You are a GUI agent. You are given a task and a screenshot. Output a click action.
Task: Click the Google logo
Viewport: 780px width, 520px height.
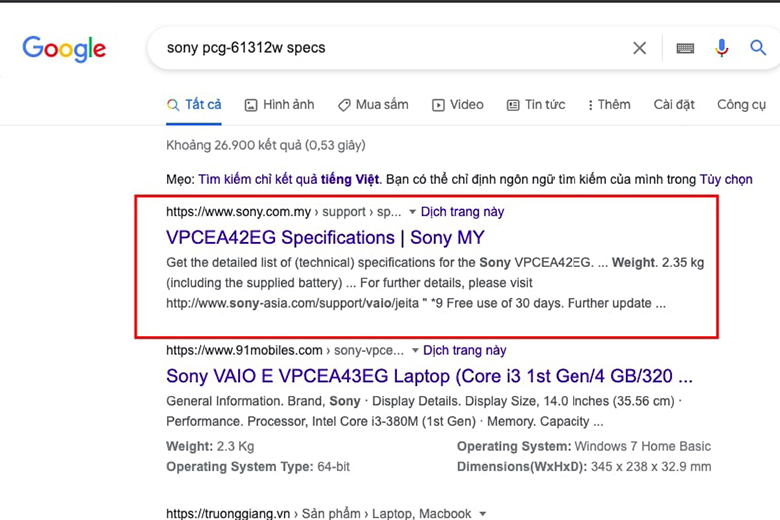click(x=64, y=49)
